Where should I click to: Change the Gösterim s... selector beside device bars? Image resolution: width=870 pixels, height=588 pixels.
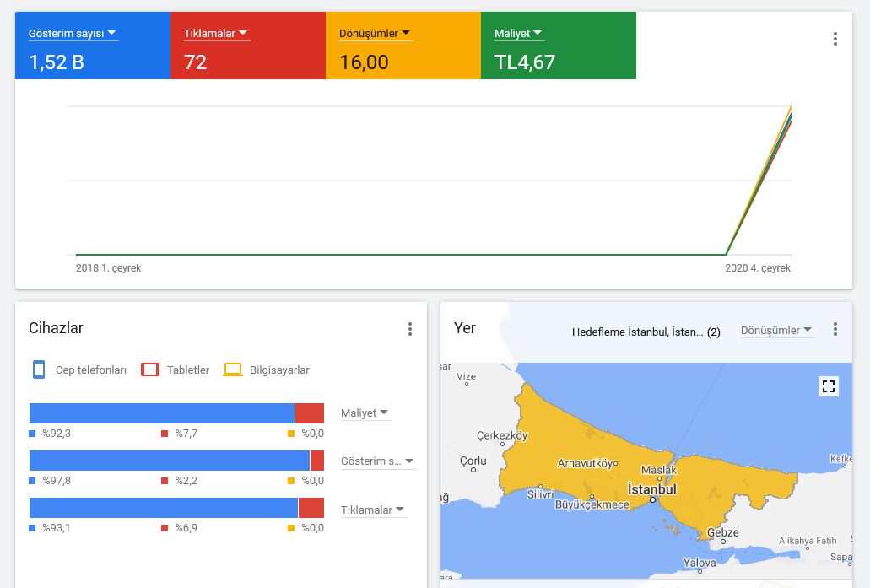pyautogui.click(x=378, y=461)
